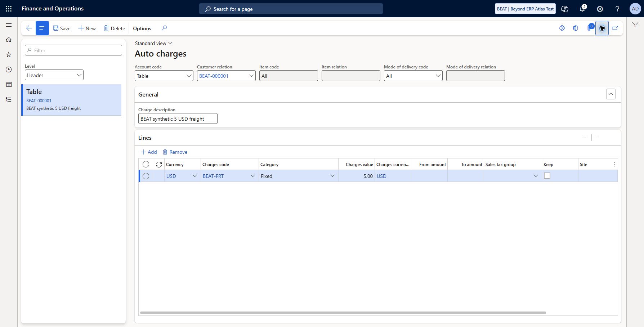Open Favorites star icon in sidebar

coord(9,54)
